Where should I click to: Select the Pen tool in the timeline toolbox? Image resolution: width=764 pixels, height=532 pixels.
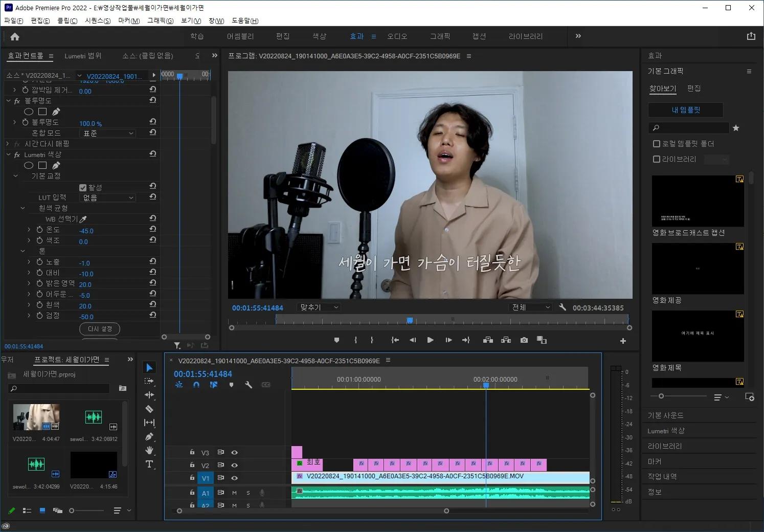149,436
